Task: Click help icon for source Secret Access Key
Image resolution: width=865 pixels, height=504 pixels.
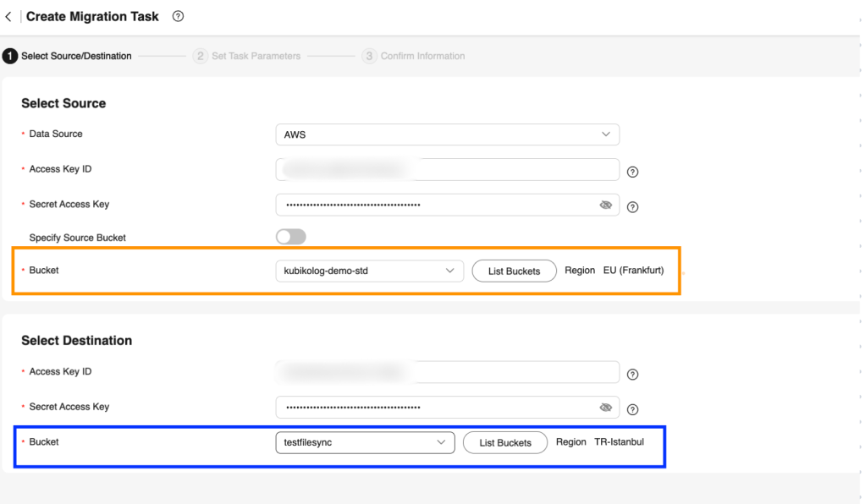Action: (x=632, y=207)
